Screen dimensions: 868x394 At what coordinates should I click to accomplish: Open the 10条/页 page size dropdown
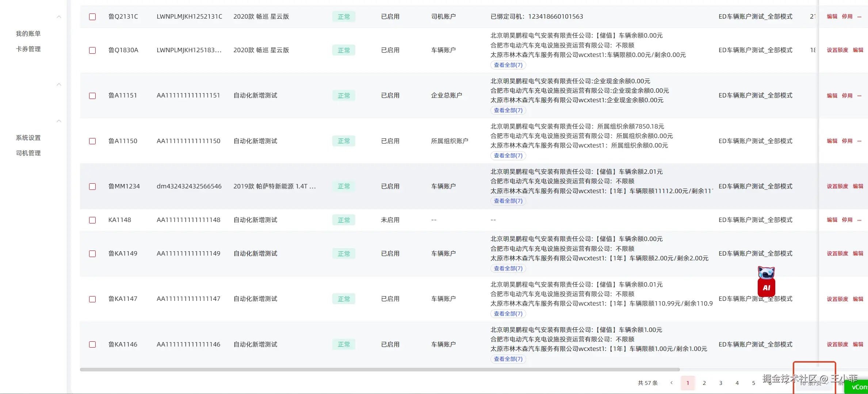click(814, 383)
